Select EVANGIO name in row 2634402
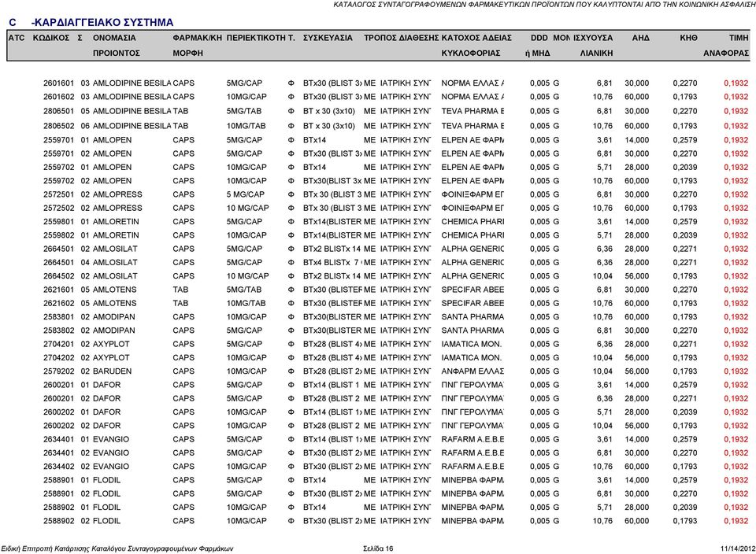The height and width of the screenshot is (554, 756). click(111, 467)
